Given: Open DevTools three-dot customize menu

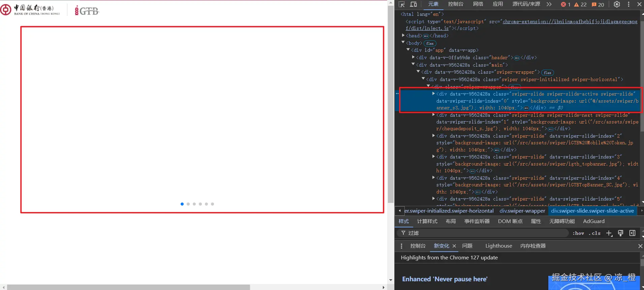Looking at the screenshot, I should click(x=628, y=4).
